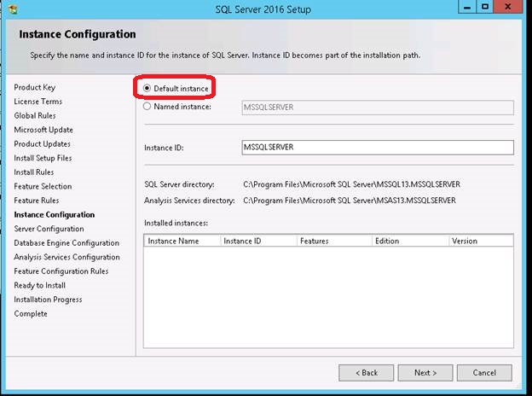This screenshot has width=532, height=396.
Task: Select Global Rules step in sidebar
Action: click(x=35, y=115)
